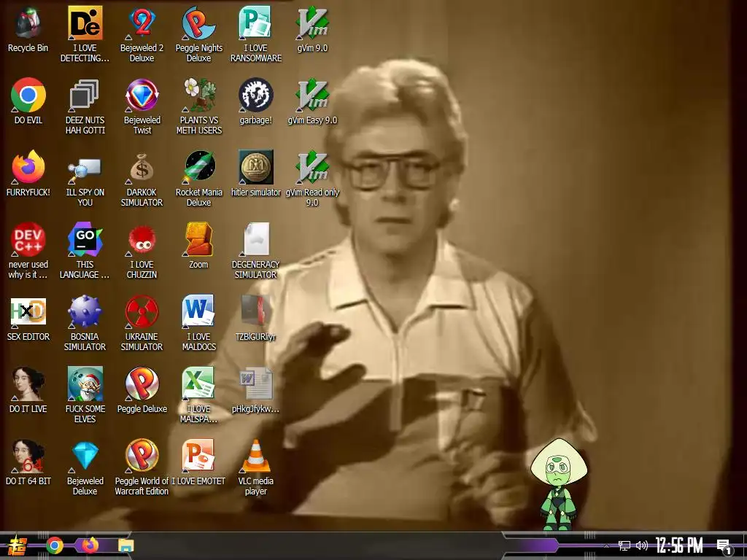
Task: Click the 12:56 PM taskbar clock
Action: pos(679,545)
